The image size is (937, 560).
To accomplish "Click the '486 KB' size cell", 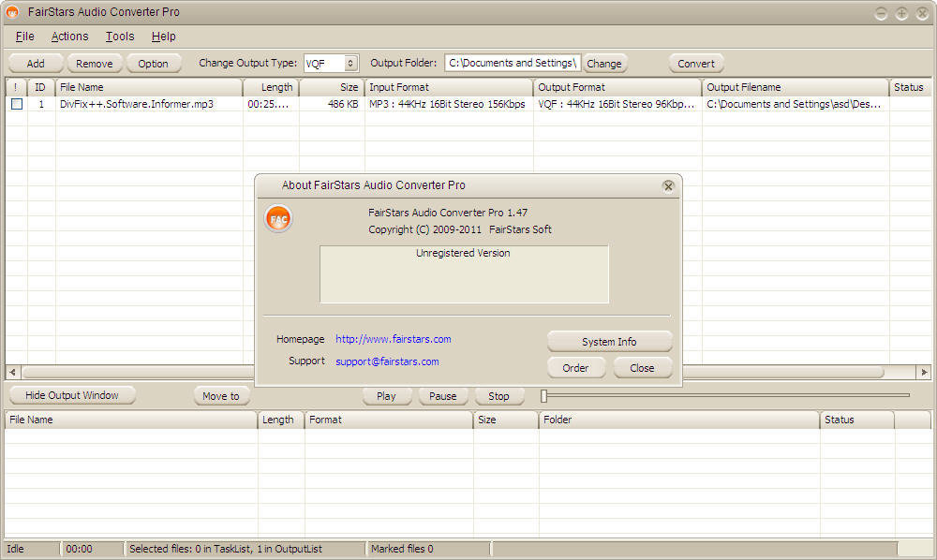I will point(343,104).
